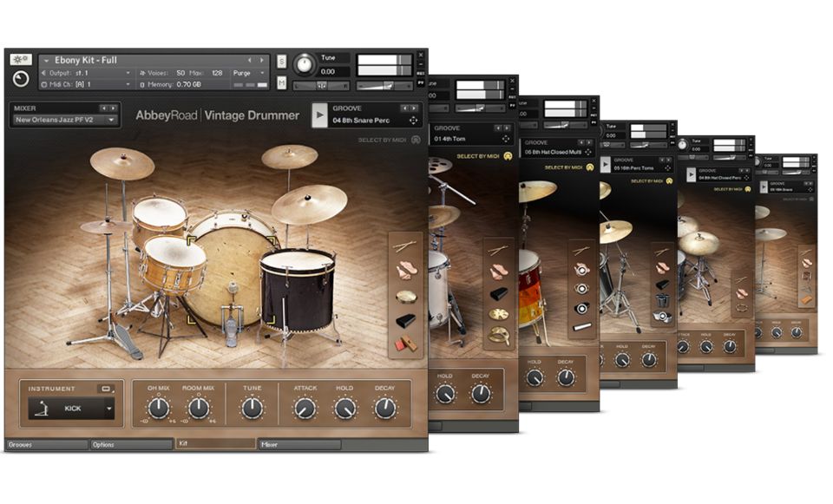Toggle the Mute (M) button
Screen dimensions: 833x504
(282, 82)
